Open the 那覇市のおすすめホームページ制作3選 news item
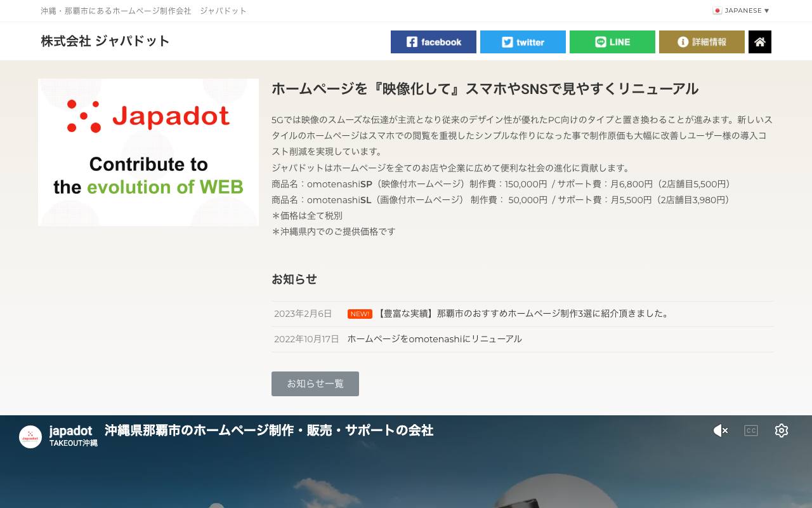This screenshot has width=812, height=508. (523, 314)
